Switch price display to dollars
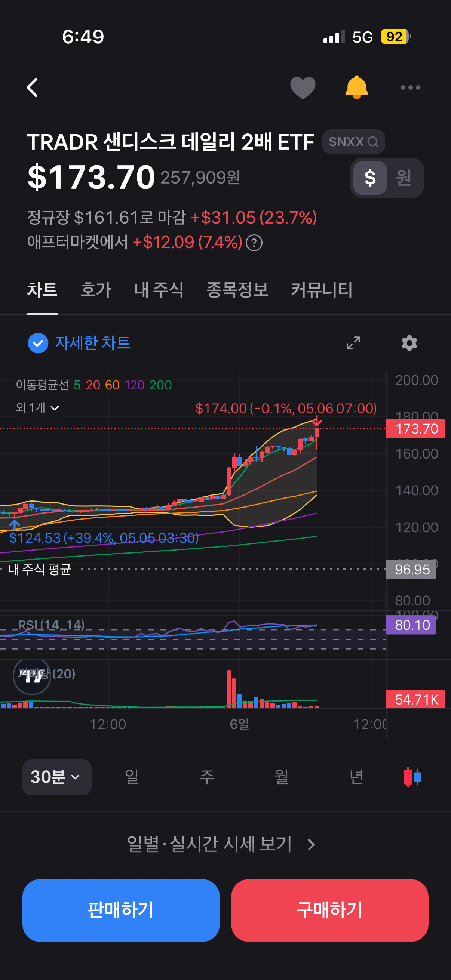This screenshot has height=980, width=451. pyautogui.click(x=370, y=178)
